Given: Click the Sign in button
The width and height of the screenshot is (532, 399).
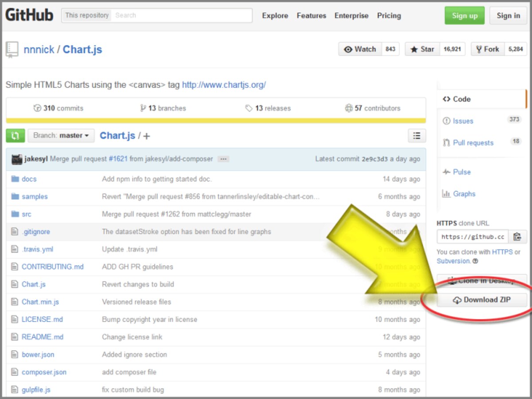Looking at the screenshot, I should pos(508,16).
